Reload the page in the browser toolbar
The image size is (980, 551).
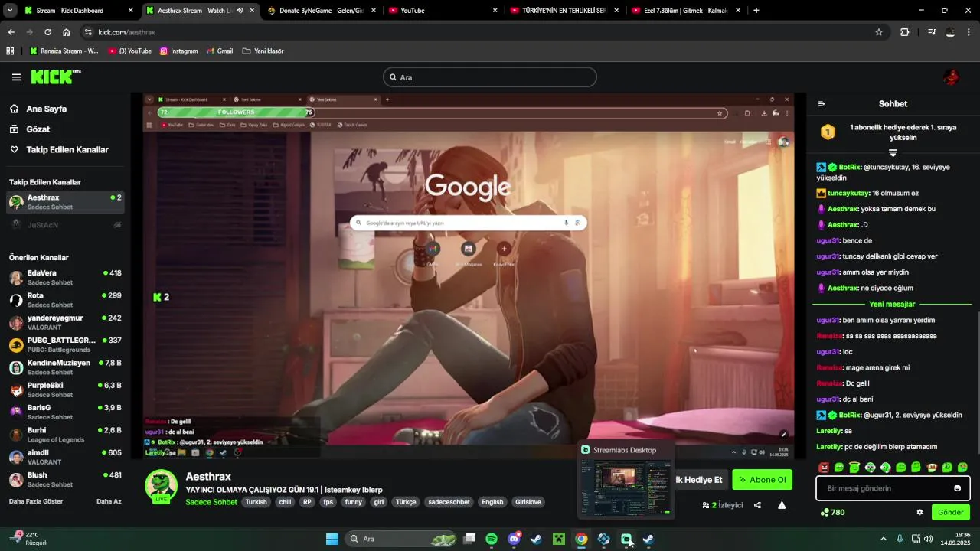coord(47,32)
